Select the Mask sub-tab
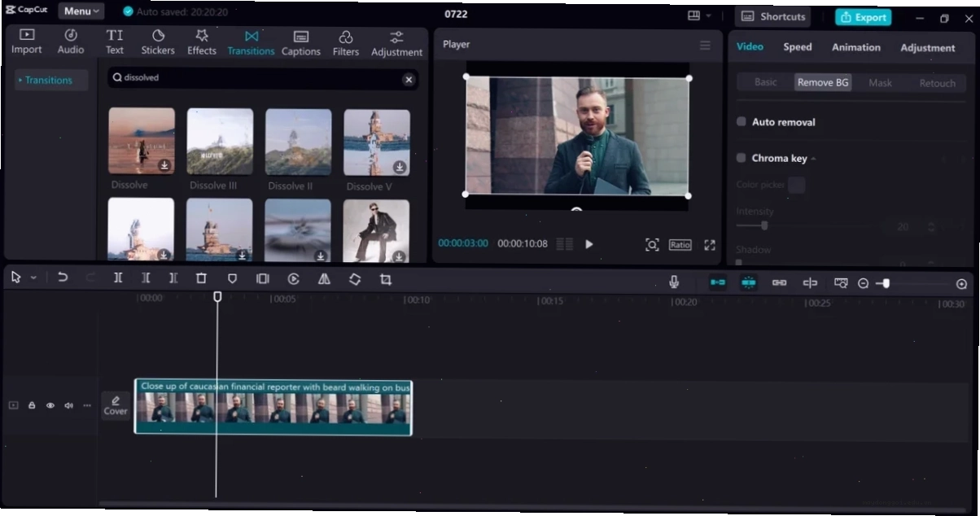This screenshot has height=516, width=980. click(880, 83)
